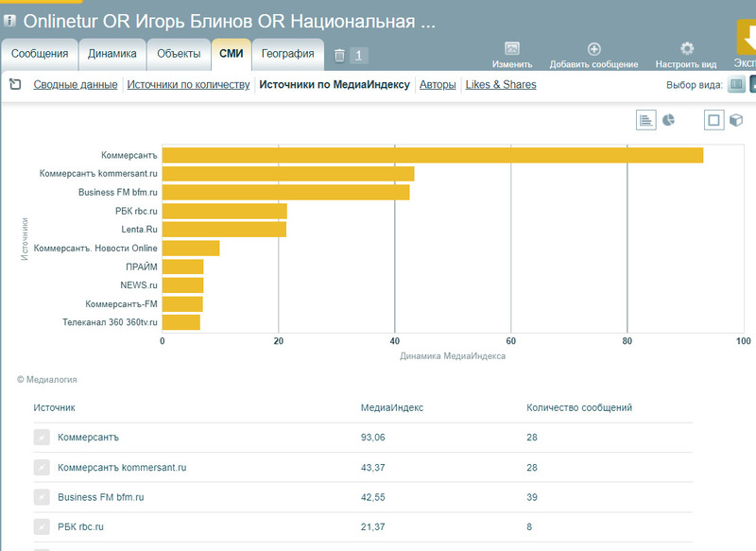Image resolution: width=756 pixels, height=551 pixels.
Task: Click the trash bin icon
Action: [339, 56]
